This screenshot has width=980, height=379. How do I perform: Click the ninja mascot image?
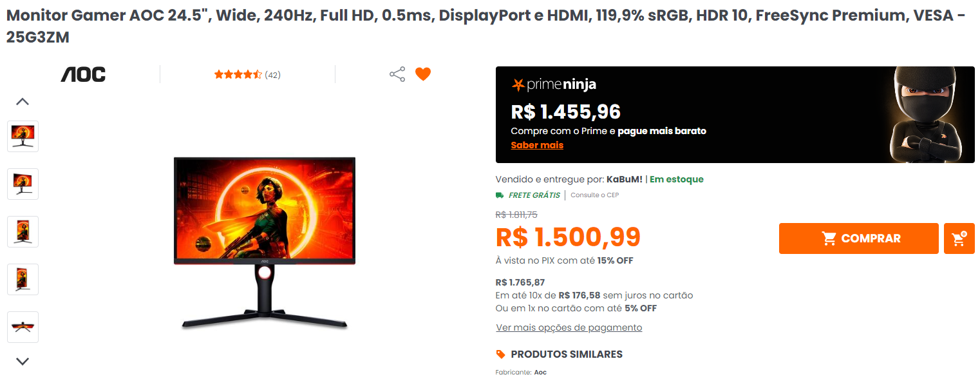pyautogui.click(x=926, y=114)
